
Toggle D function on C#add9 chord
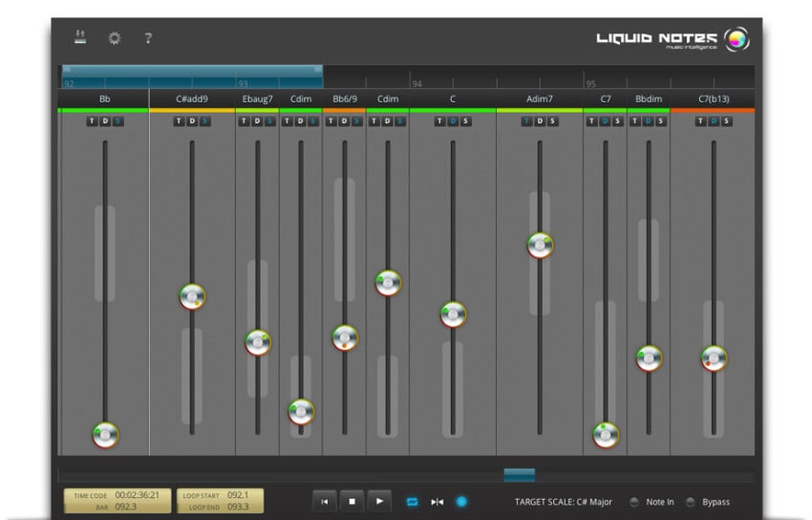[192, 121]
